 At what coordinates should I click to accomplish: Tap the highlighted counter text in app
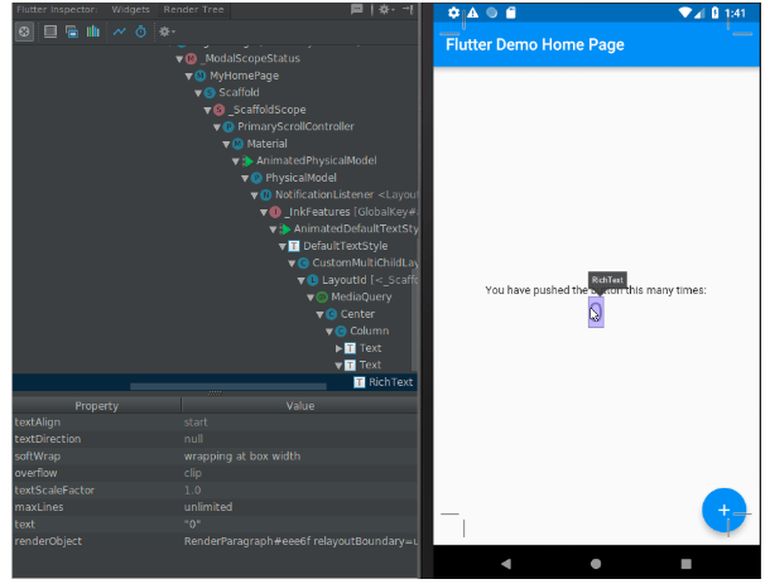(596, 312)
